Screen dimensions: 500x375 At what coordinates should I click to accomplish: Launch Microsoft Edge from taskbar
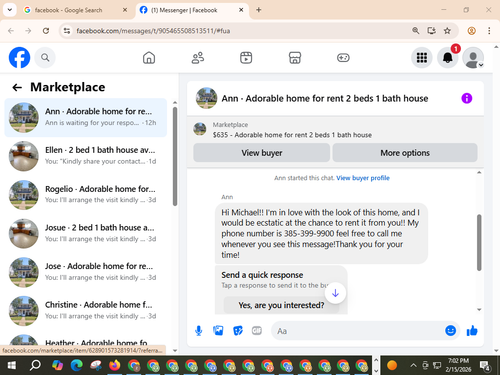(77, 366)
